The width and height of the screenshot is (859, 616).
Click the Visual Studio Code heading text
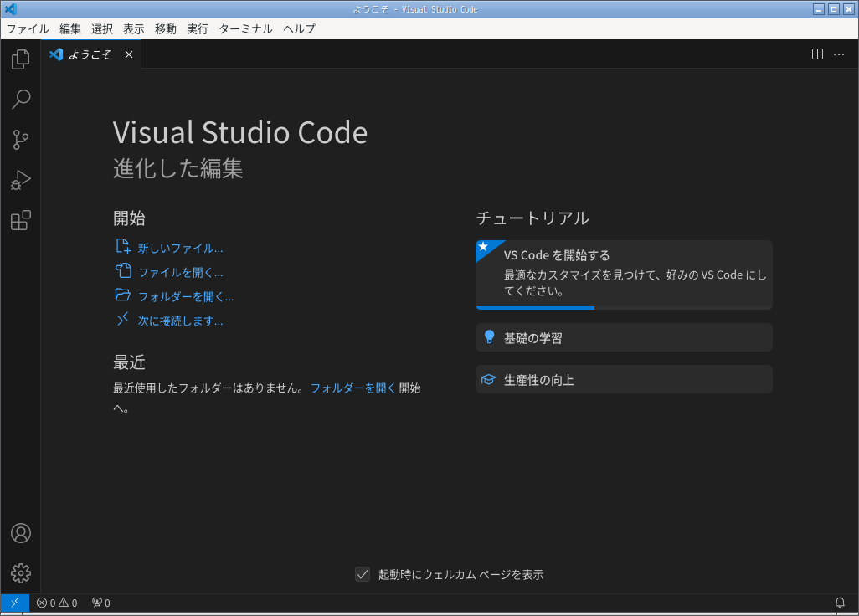click(240, 132)
